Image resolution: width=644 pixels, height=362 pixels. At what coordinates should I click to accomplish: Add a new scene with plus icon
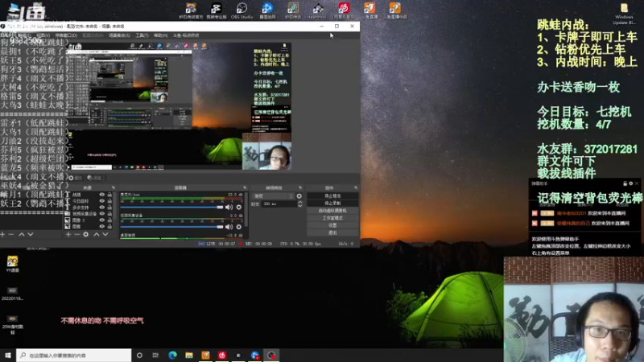[x=3, y=234]
